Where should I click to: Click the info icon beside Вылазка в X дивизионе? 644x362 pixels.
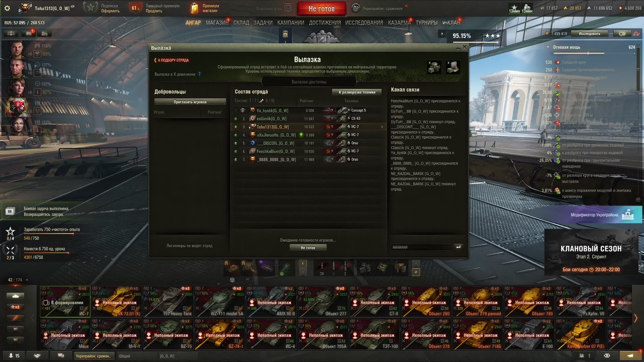[x=199, y=74]
